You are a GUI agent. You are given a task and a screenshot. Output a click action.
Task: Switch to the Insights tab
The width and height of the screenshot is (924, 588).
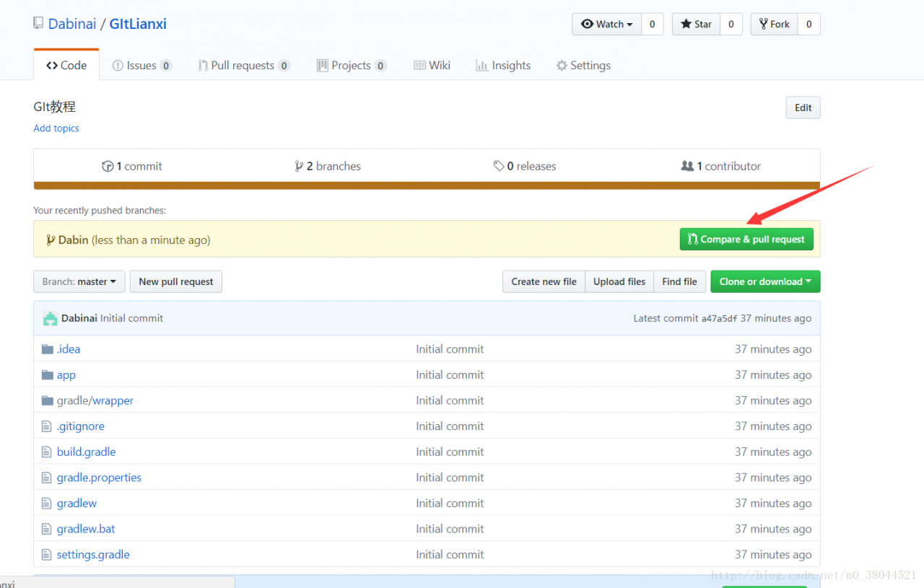(503, 66)
